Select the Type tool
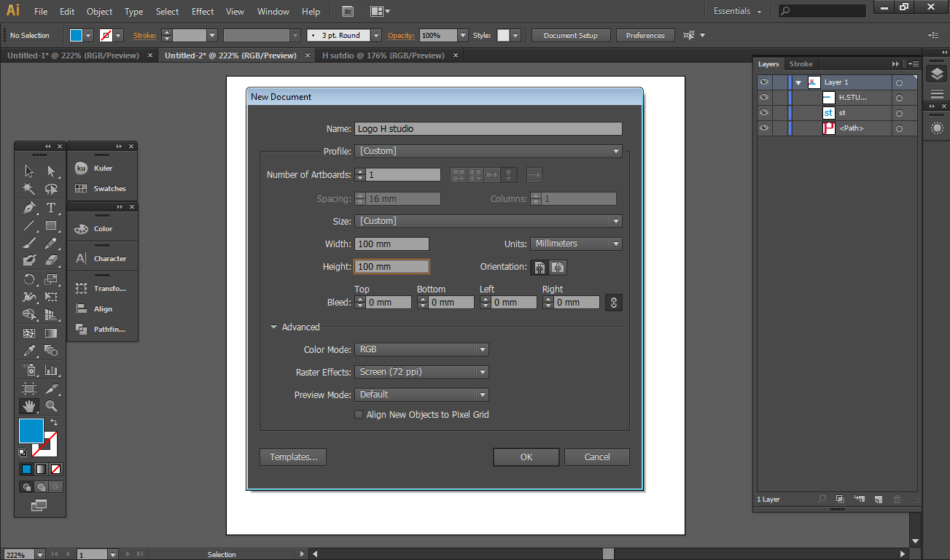The image size is (950, 560). coord(51,208)
